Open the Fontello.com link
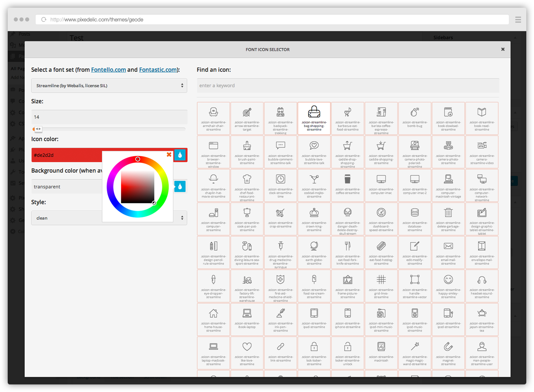The width and height of the screenshot is (534, 392). 108,70
